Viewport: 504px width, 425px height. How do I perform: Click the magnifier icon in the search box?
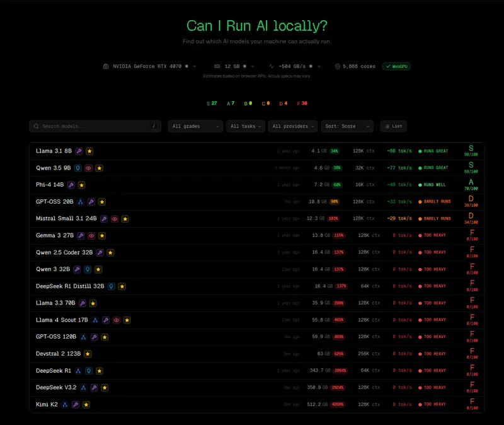pos(36,126)
